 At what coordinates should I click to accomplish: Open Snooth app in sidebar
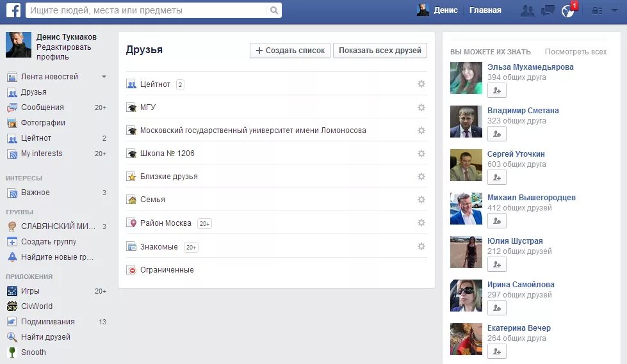pos(33,352)
